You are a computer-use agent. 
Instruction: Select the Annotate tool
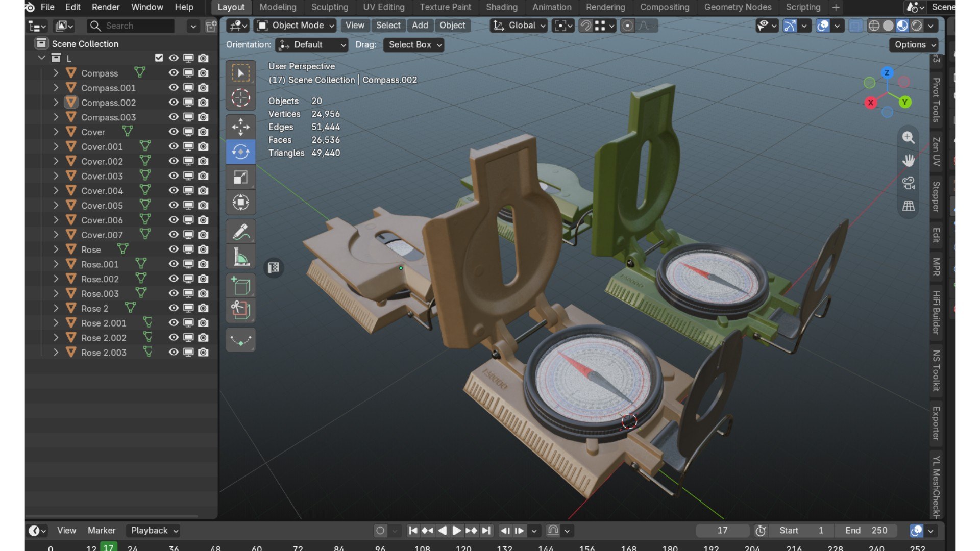[240, 232]
